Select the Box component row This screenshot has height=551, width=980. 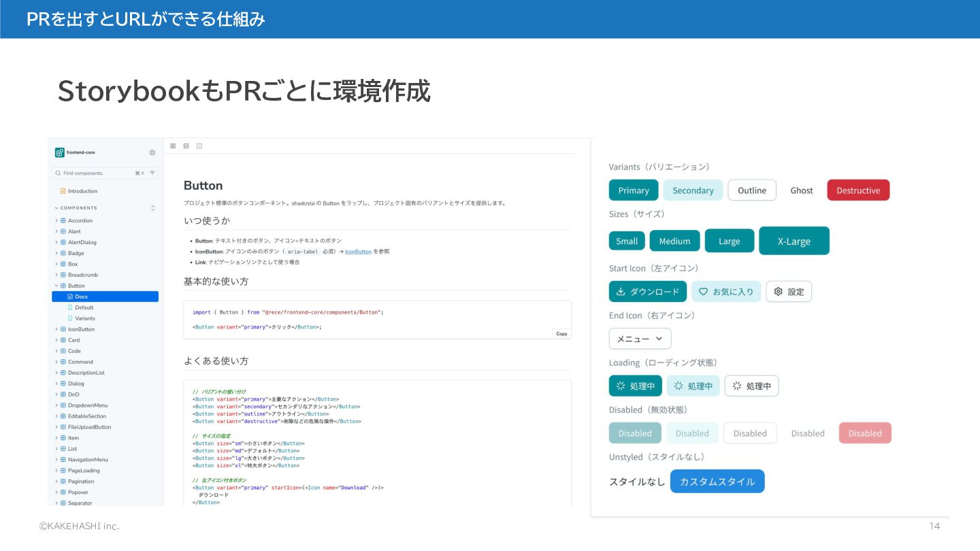[105, 264]
